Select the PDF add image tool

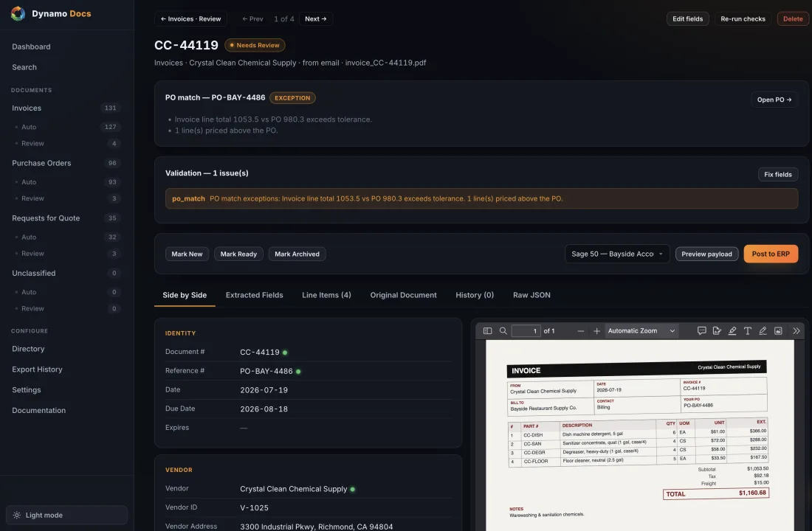[x=778, y=330]
